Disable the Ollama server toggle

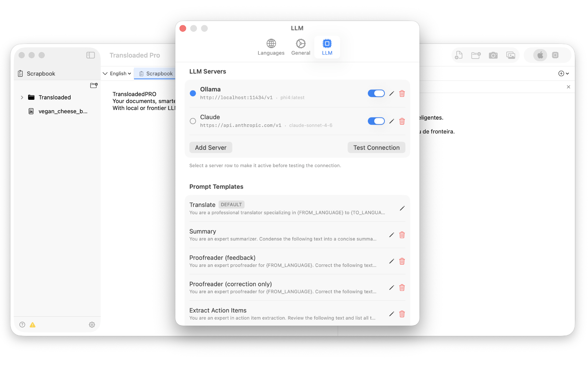pyautogui.click(x=376, y=93)
